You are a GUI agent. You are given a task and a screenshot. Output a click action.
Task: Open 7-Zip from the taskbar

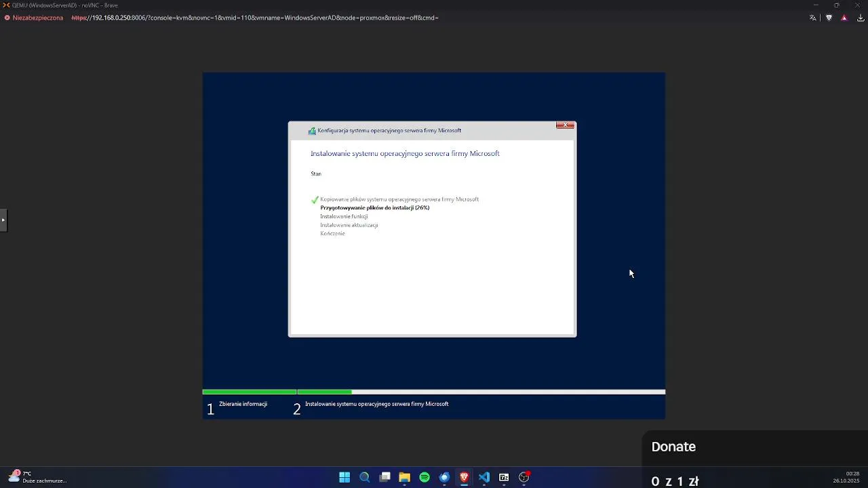[504, 477]
